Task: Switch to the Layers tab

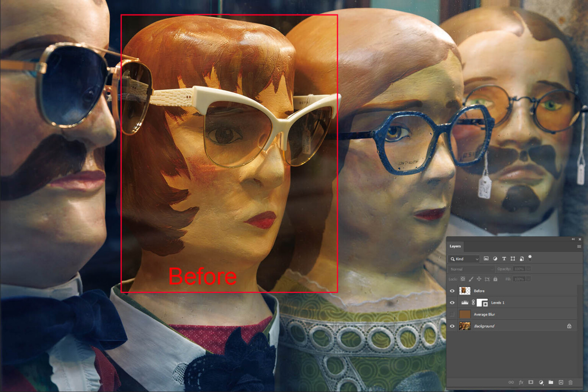Action: click(455, 246)
